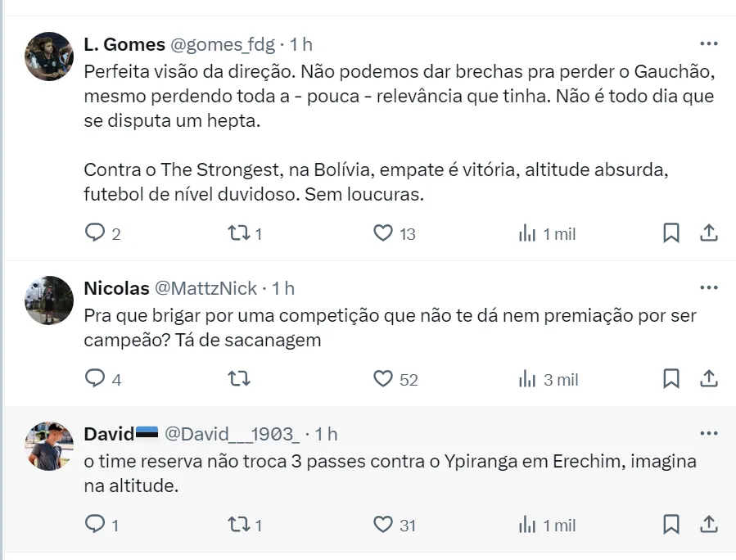
Task: Share L. Gomes's tweet
Action: [x=709, y=233]
